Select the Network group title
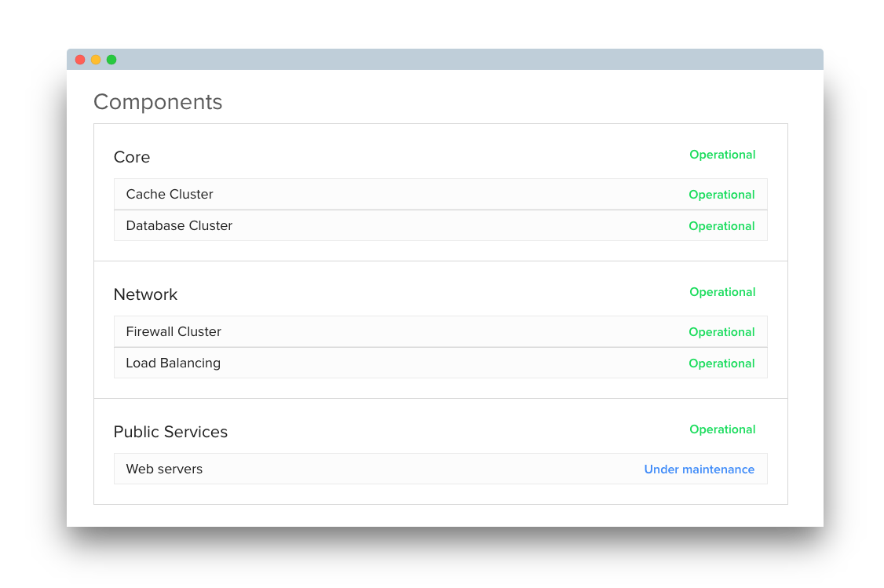This screenshot has width=884, height=588. coord(145,294)
